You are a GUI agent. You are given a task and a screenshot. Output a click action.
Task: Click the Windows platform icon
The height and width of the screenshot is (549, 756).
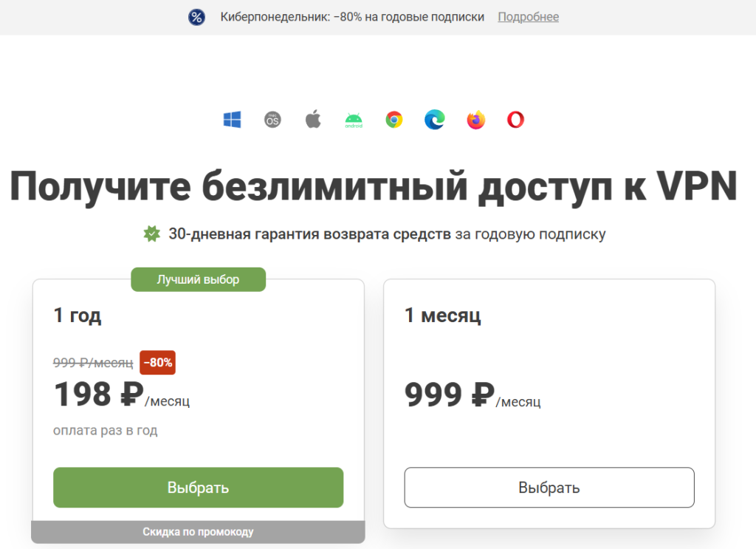click(x=233, y=120)
